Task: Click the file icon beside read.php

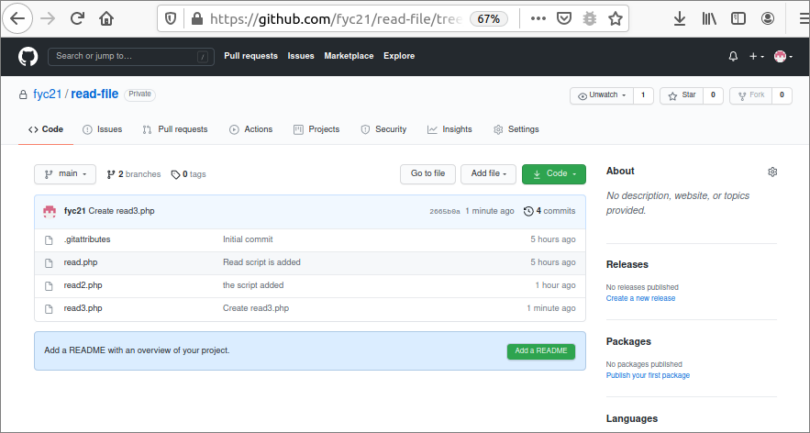Action: click(49, 263)
